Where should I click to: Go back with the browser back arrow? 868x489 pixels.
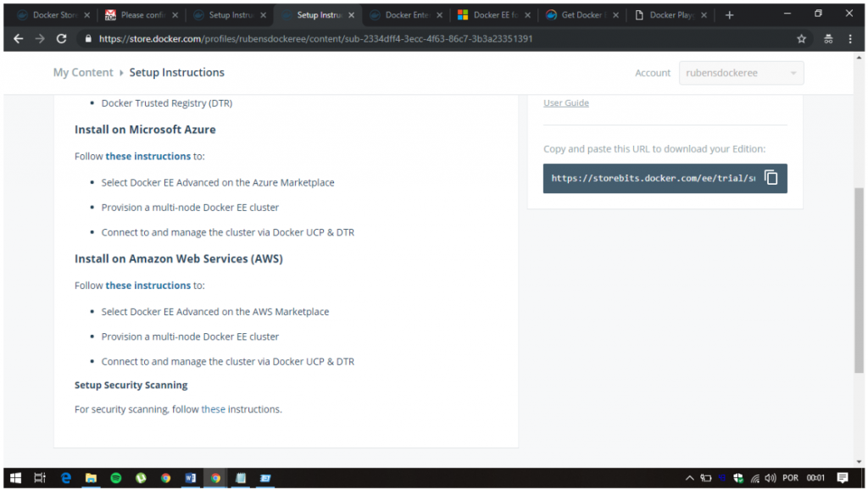pos(18,39)
